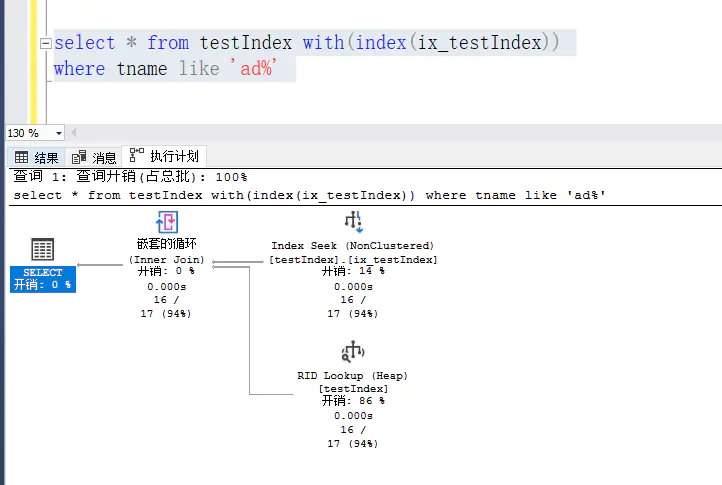The image size is (722, 485).
Task: Click the query text in plan header
Action: coord(309,195)
